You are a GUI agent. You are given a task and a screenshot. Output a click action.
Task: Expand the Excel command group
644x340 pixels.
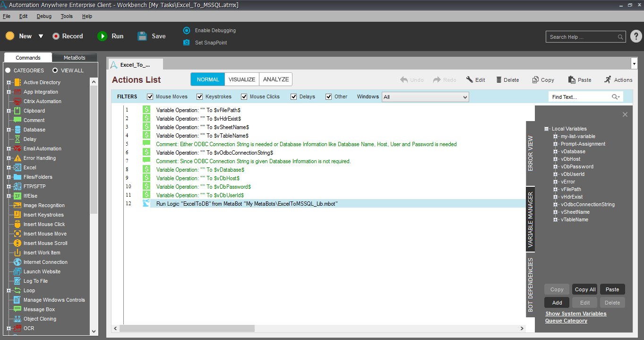click(9, 167)
